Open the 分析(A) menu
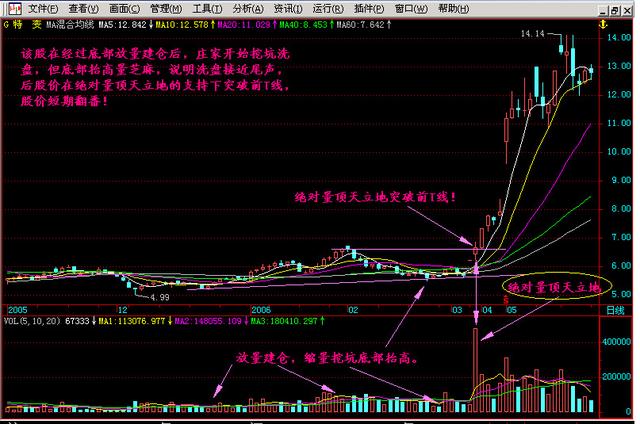This screenshot has width=640, height=424. pos(248,9)
